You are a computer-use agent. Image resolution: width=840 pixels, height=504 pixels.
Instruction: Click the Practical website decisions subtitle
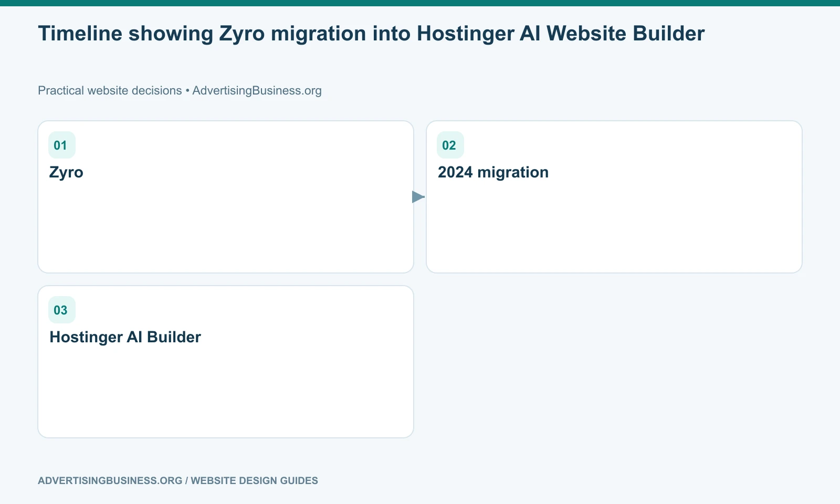click(x=180, y=90)
